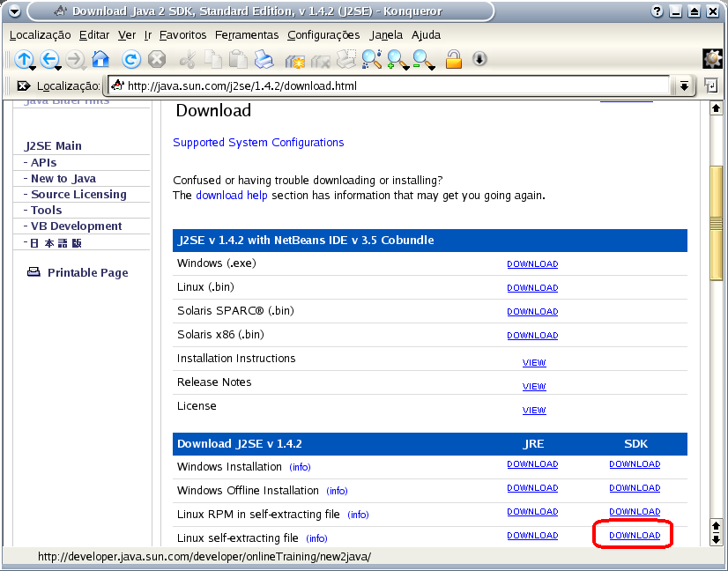Open the Ir menu
The image size is (728, 571).
click(148, 35)
